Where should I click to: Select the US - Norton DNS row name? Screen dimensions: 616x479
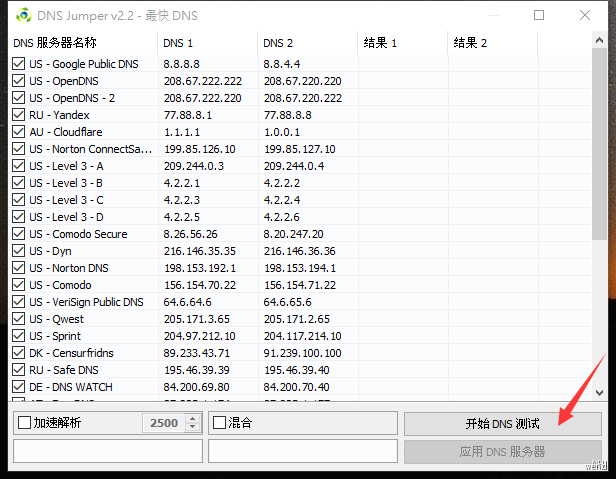click(69, 268)
